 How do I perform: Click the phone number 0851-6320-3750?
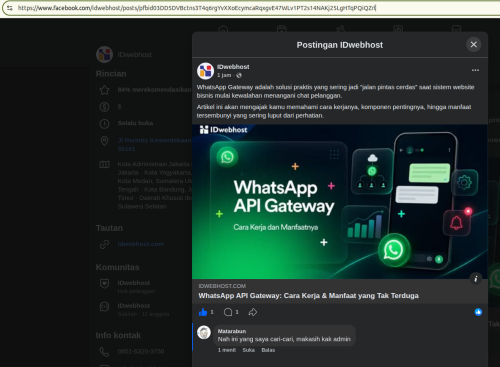pos(141,351)
